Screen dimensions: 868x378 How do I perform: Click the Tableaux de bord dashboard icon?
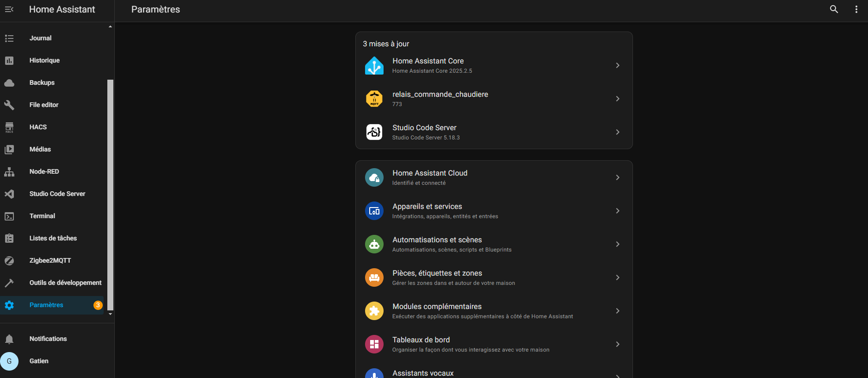[374, 344]
